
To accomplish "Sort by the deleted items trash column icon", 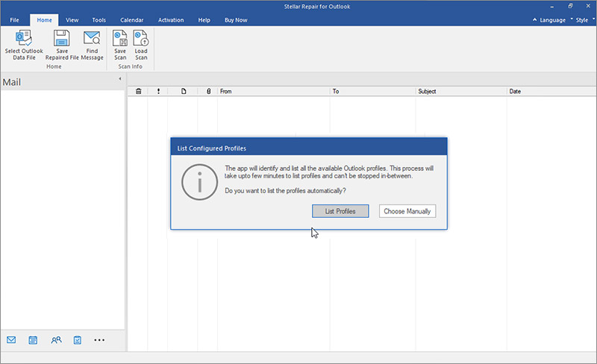I will [x=139, y=92].
